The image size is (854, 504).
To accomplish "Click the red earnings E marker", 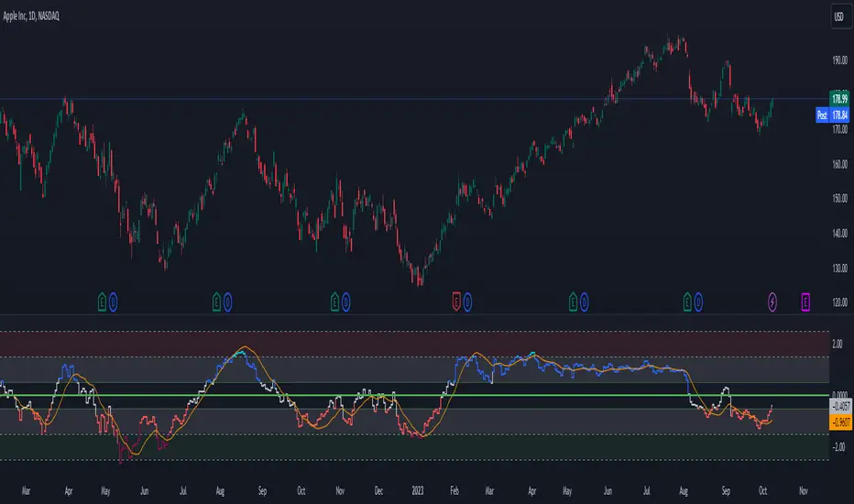I will [456, 300].
